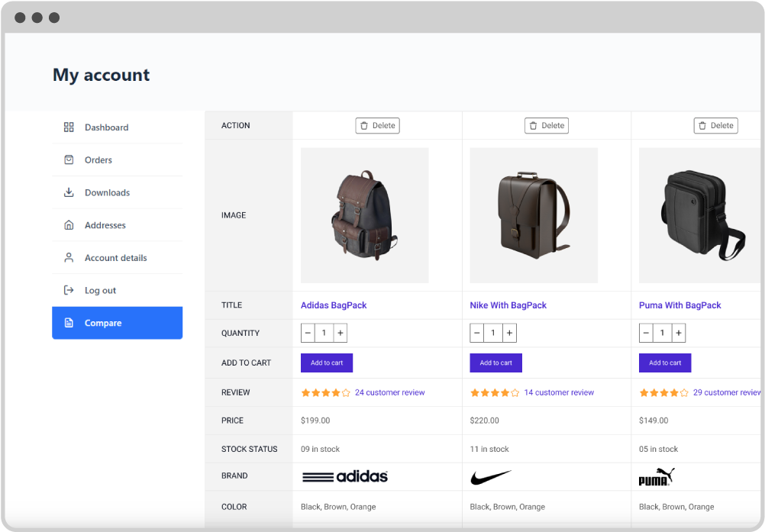Decrease quantity for Nike With BagPack
Image resolution: width=765 pixels, height=532 pixels.
[477, 333]
